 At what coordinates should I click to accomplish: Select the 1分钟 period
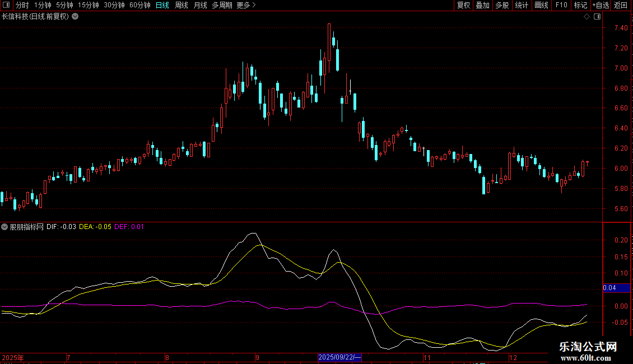(x=43, y=5)
